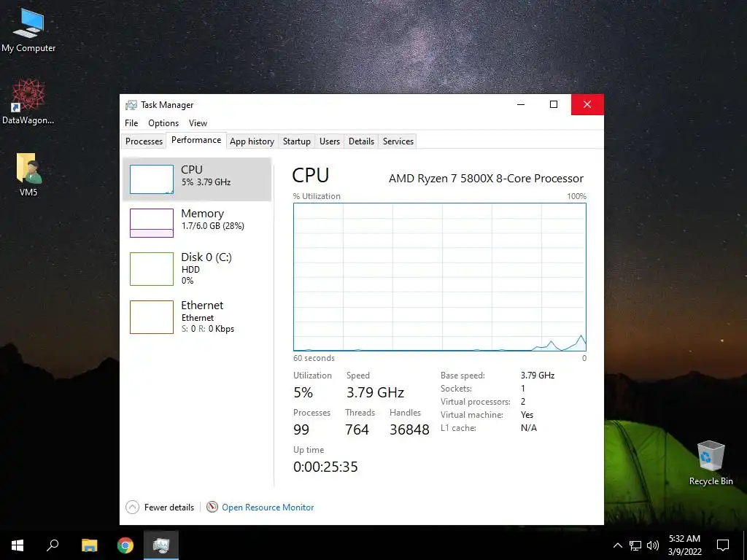Collapse view with Fewer details arrow
This screenshot has height=560, width=747.
133,507
